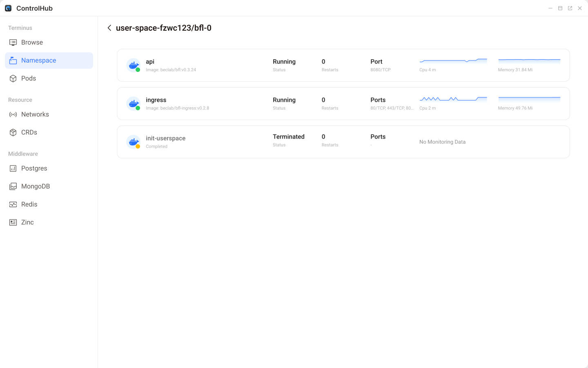The height and width of the screenshot is (368, 588).
Task: Click the docker icon for ingress container
Action: (x=133, y=103)
